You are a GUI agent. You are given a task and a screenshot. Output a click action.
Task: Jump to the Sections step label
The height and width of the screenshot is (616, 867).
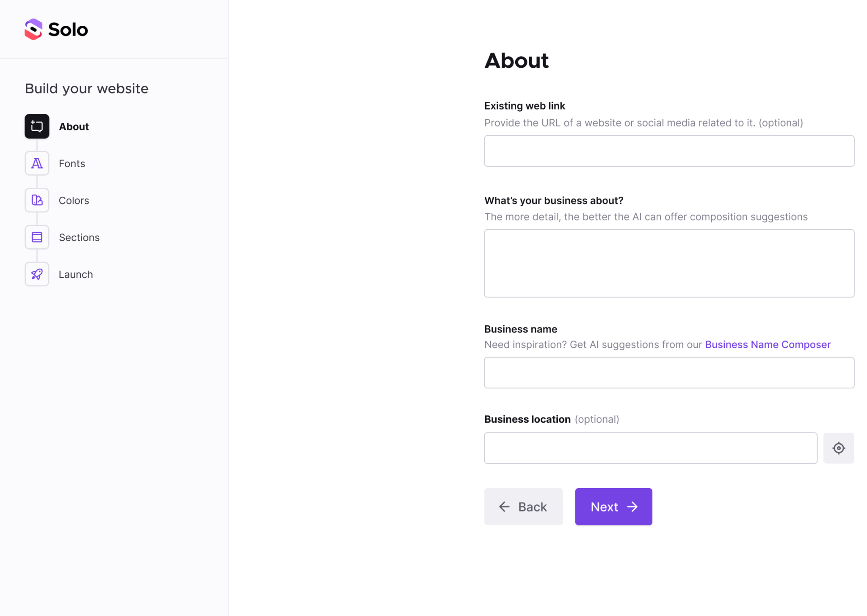coord(79,237)
